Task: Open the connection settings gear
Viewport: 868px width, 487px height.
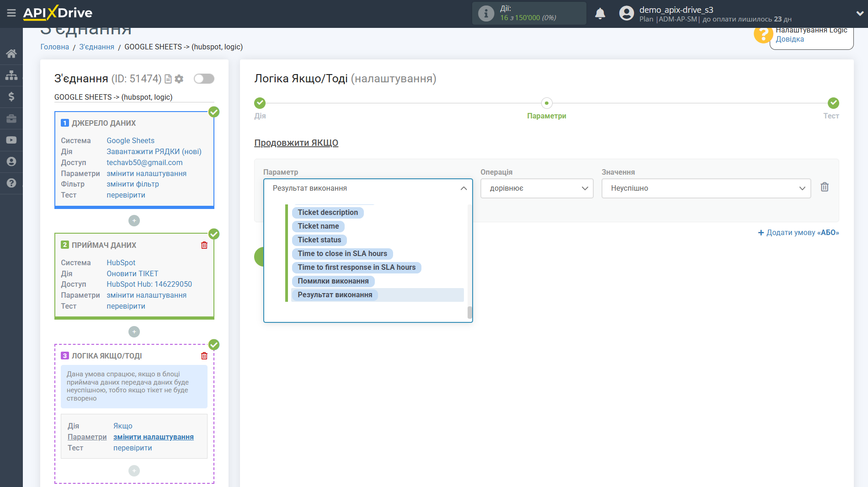Action: [x=179, y=79]
